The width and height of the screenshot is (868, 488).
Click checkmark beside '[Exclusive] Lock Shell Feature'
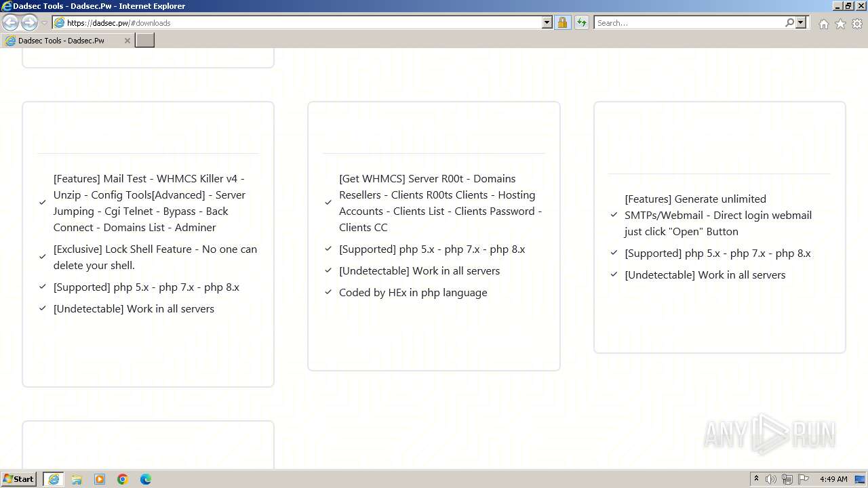(x=43, y=258)
